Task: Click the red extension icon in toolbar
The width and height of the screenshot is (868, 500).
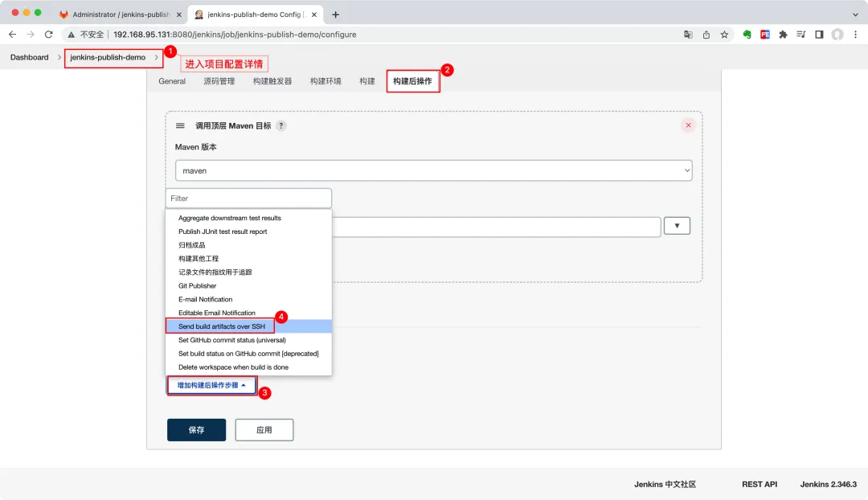Action: click(765, 35)
